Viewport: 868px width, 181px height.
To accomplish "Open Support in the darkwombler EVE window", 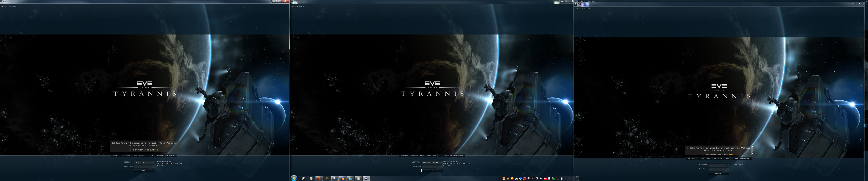I will (126, 156).
